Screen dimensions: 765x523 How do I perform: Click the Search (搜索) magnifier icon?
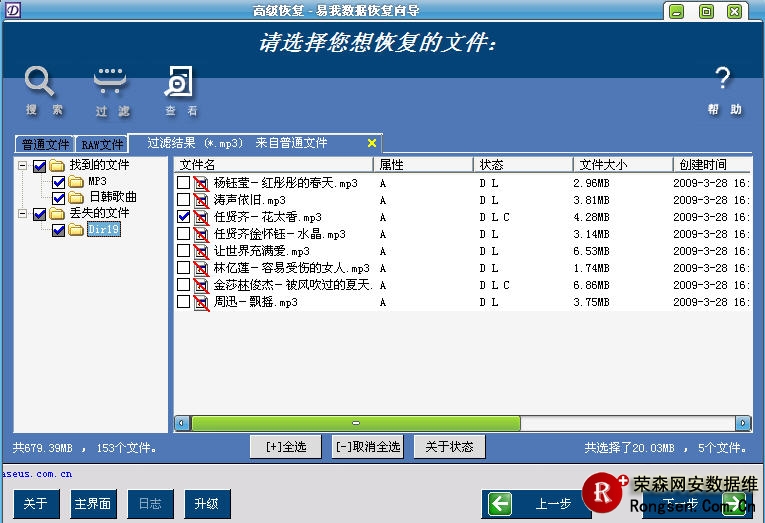[40, 81]
